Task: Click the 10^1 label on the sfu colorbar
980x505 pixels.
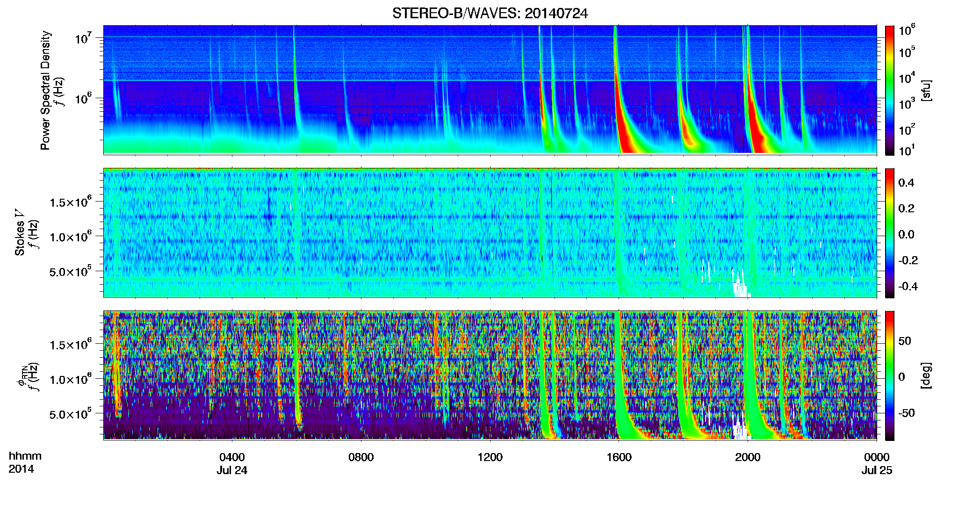Action: [907, 150]
